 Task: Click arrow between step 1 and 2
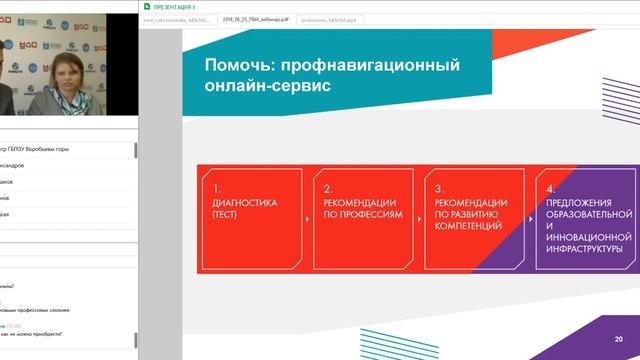[308, 219]
